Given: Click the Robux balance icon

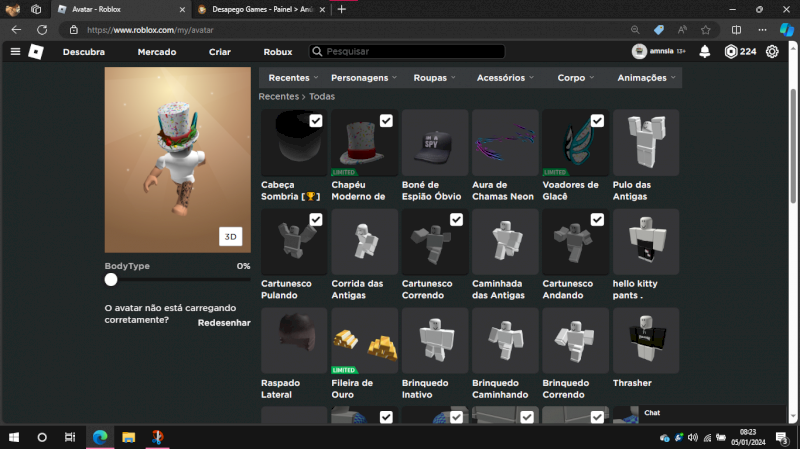Looking at the screenshot, I should pyautogui.click(x=731, y=51).
